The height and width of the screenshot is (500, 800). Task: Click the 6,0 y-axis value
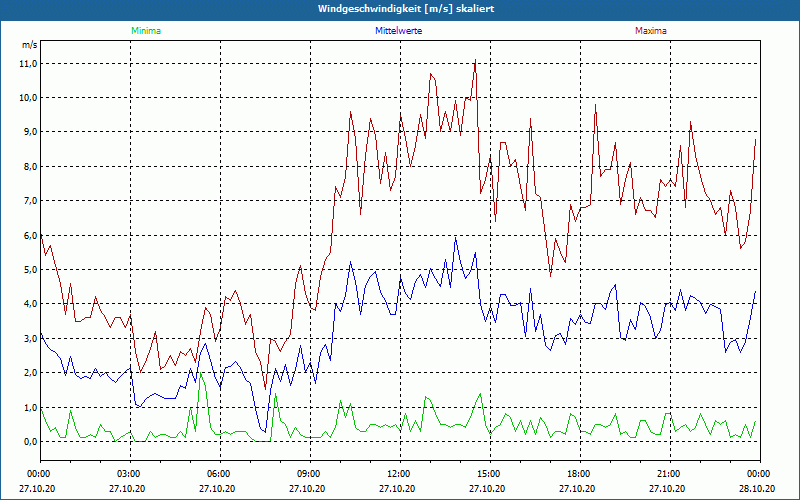(30, 235)
